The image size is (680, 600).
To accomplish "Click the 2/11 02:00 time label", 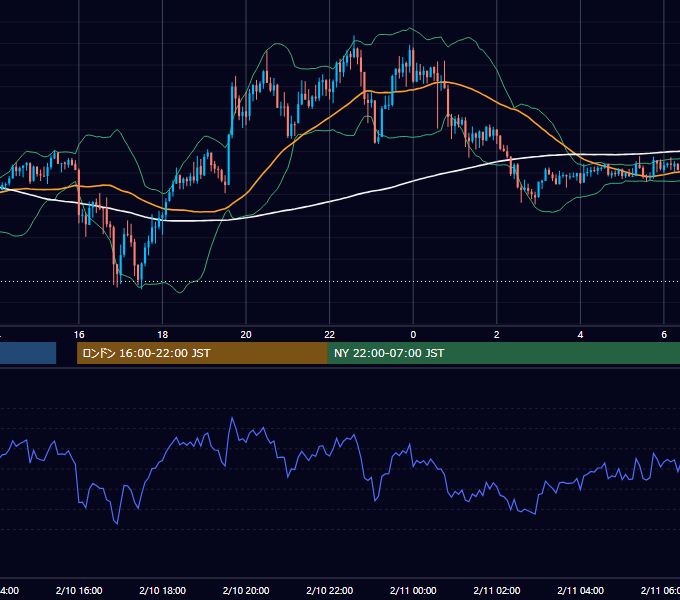I will 497,590.
